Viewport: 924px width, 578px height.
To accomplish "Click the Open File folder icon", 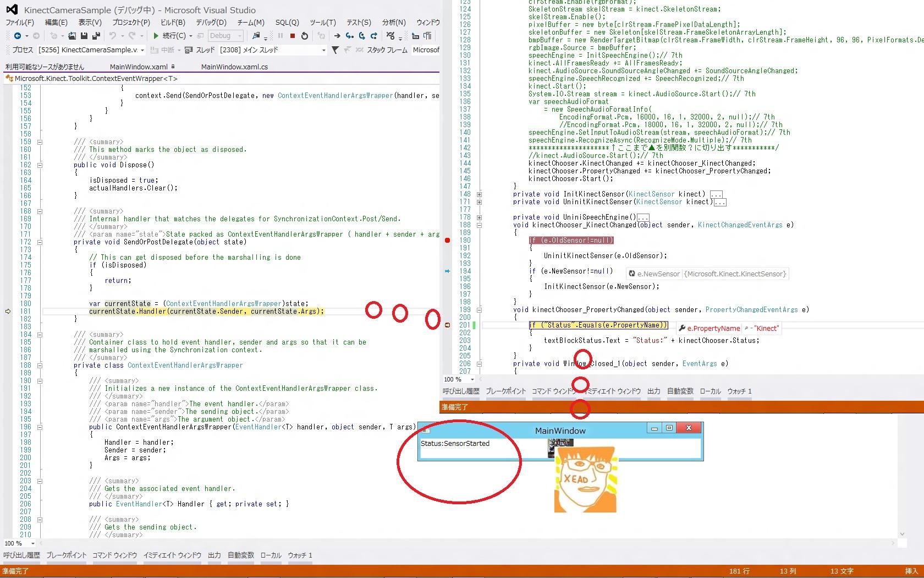I will tap(72, 36).
